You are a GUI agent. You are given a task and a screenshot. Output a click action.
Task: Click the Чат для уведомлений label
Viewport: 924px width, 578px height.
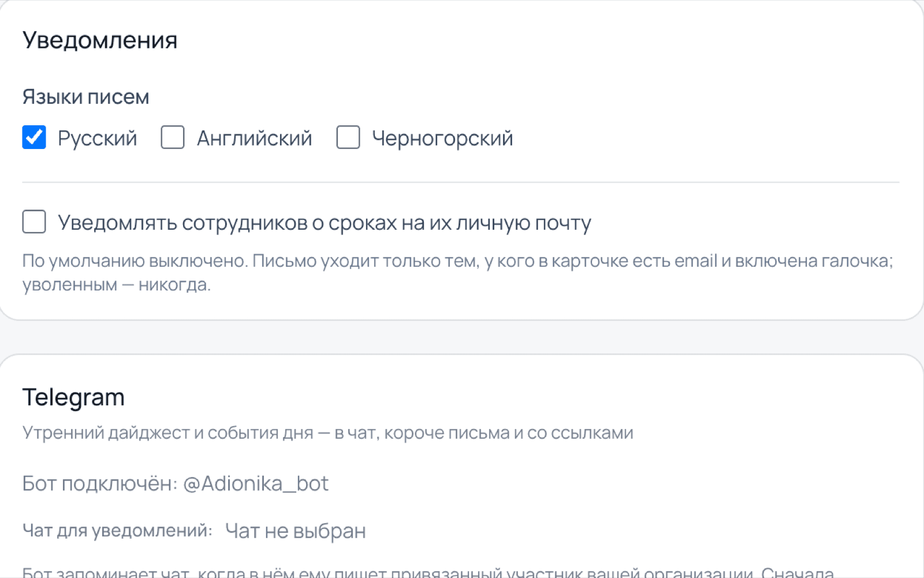117,530
